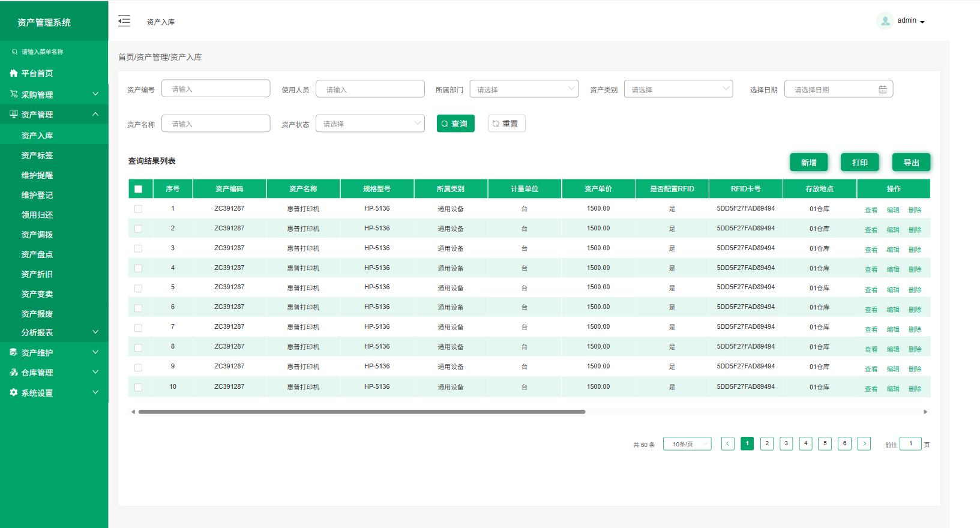The height and width of the screenshot is (528, 980).
Task: Click the 导出 export button
Action: tap(910, 163)
